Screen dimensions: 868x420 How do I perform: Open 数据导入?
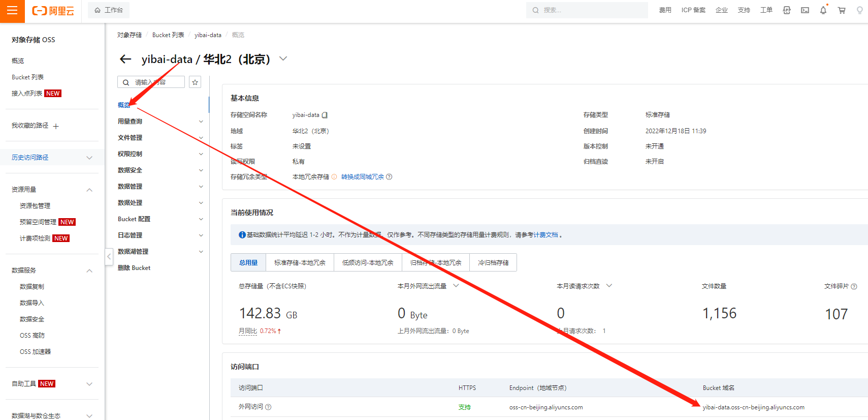pos(32,303)
